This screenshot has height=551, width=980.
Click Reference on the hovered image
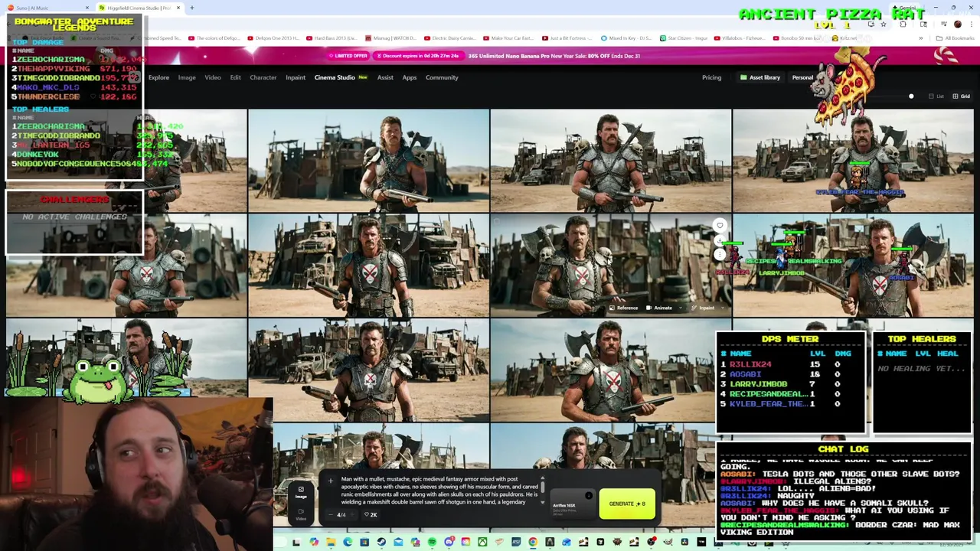coord(623,308)
